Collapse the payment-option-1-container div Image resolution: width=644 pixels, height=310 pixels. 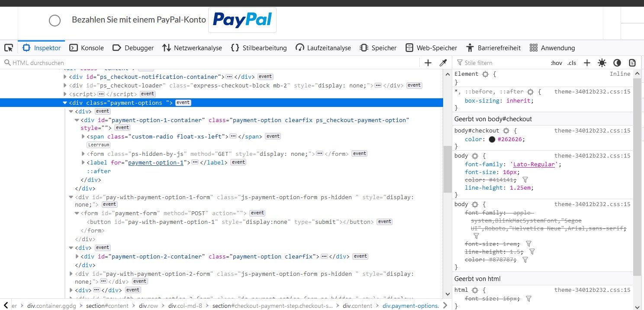[x=77, y=120]
